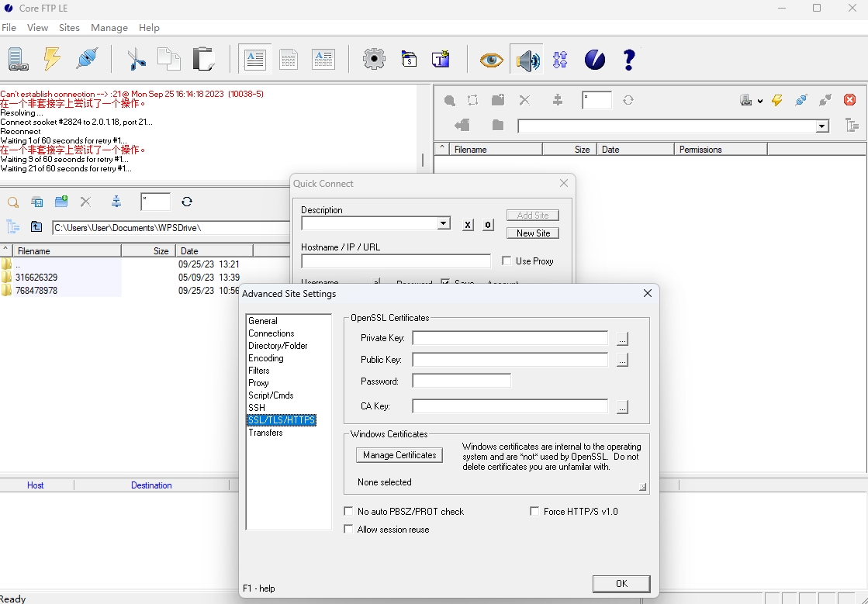Click the Hostname / IP / URL field
This screenshot has height=604, width=868.
[396, 261]
